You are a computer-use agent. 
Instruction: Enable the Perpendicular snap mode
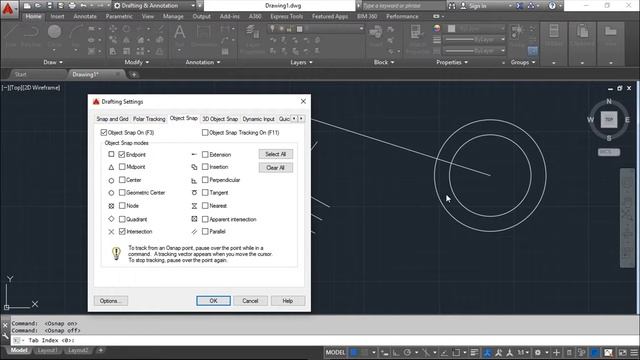pos(205,180)
